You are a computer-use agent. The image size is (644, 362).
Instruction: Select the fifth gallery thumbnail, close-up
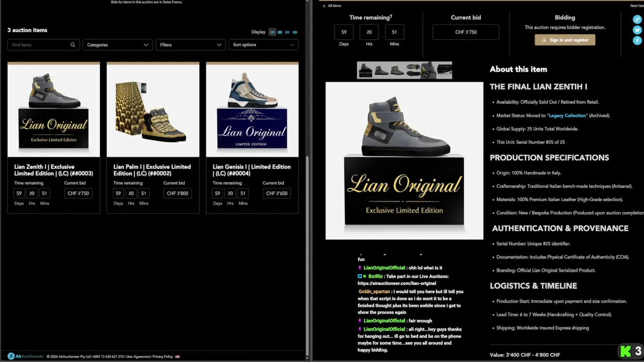tap(428, 70)
